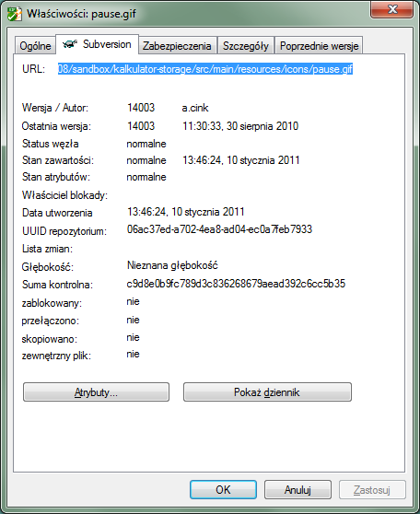
Task: Close the pause.gif properties window
Action: click(x=391, y=9)
